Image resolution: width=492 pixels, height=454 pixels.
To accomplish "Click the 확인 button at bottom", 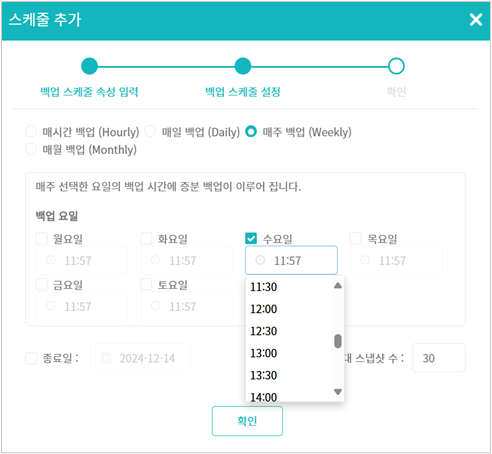I will pos(247,421).
